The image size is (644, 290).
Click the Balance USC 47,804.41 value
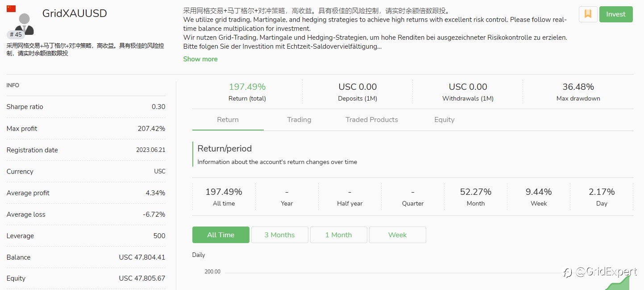coord(142,257)
